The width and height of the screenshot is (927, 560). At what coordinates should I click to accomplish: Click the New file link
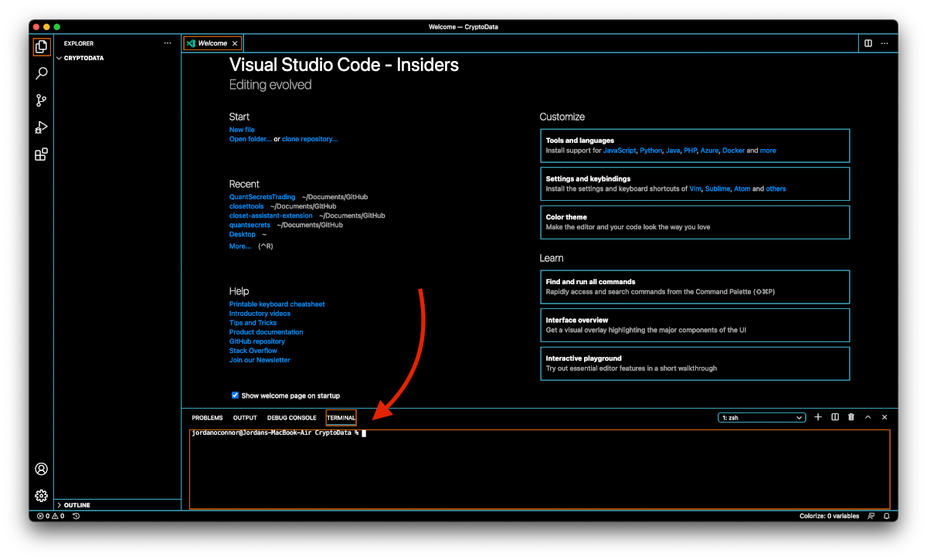(x=242, y=130)
